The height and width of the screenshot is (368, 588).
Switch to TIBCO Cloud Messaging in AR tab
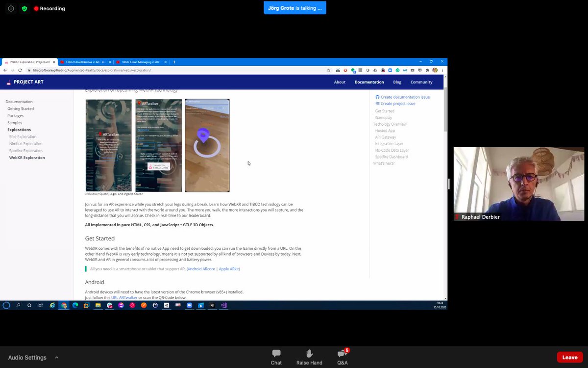[x=142, y=62]
